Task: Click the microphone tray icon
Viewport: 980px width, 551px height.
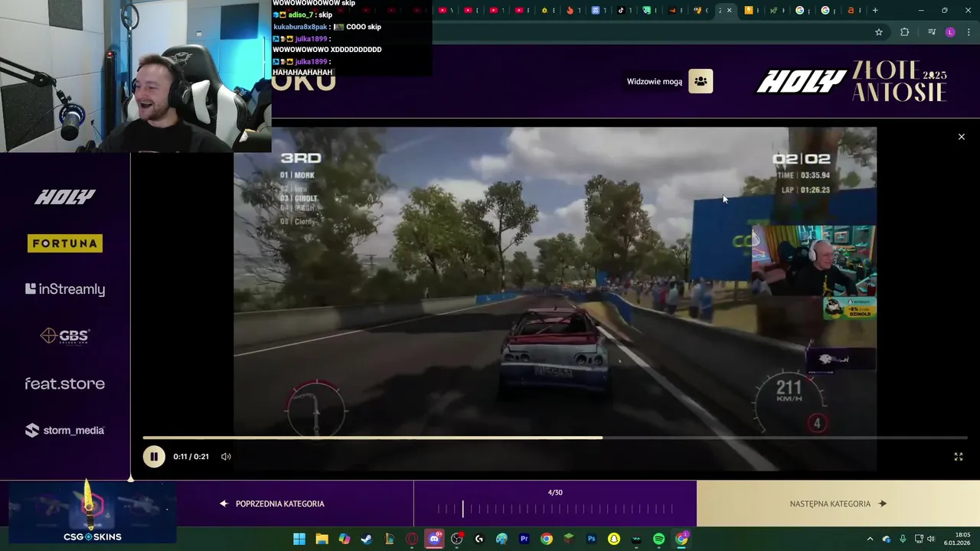Action: click(903, 539)
